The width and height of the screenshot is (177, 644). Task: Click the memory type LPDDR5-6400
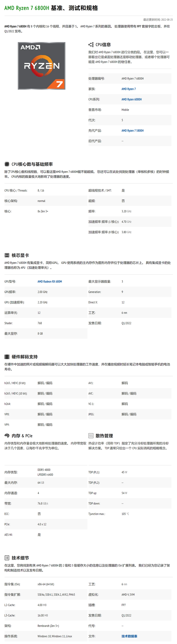[45, 475]
